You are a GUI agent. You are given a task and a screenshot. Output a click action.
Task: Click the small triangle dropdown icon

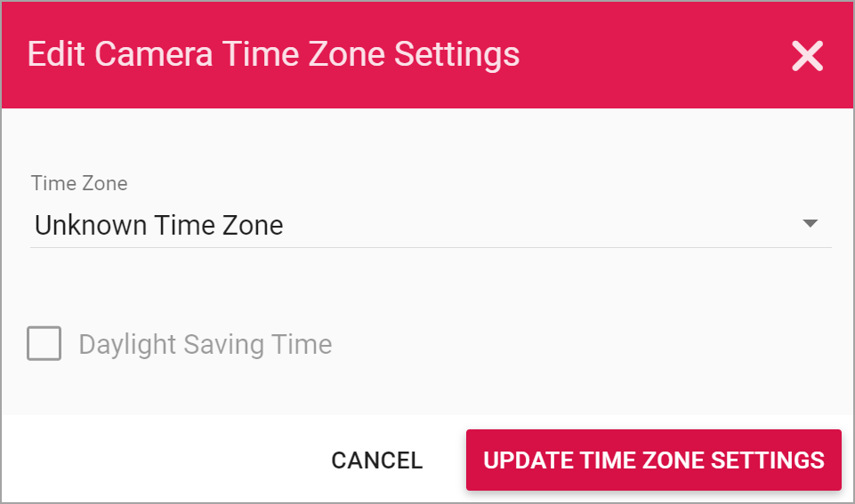810,224
